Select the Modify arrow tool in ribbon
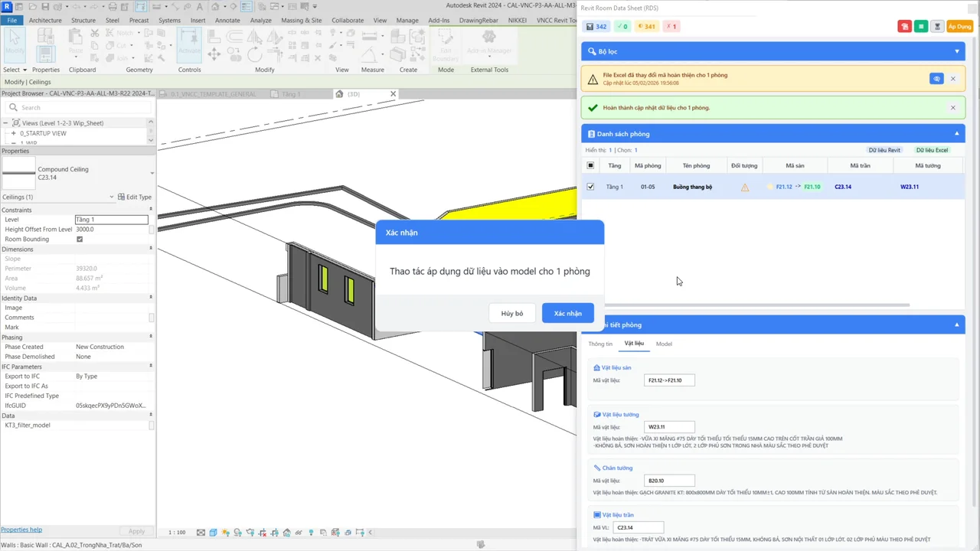 tap(15, 44)
